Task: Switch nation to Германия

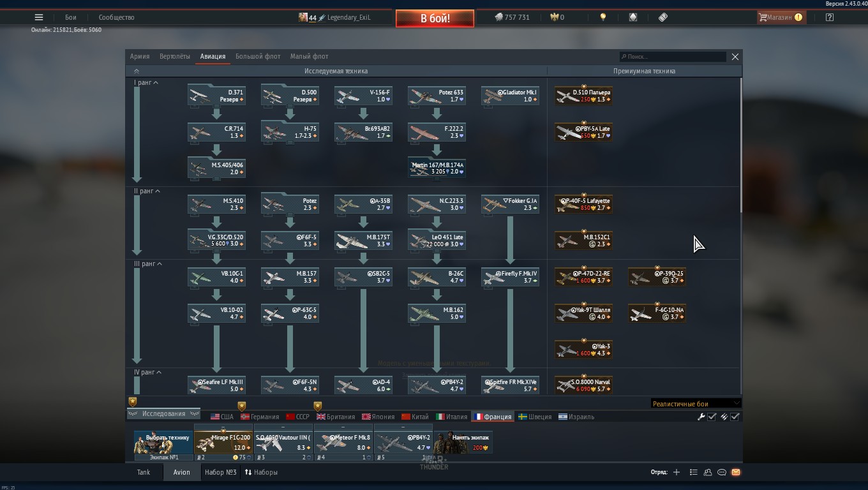Action: pyautogui.click(x=259, y=417)
